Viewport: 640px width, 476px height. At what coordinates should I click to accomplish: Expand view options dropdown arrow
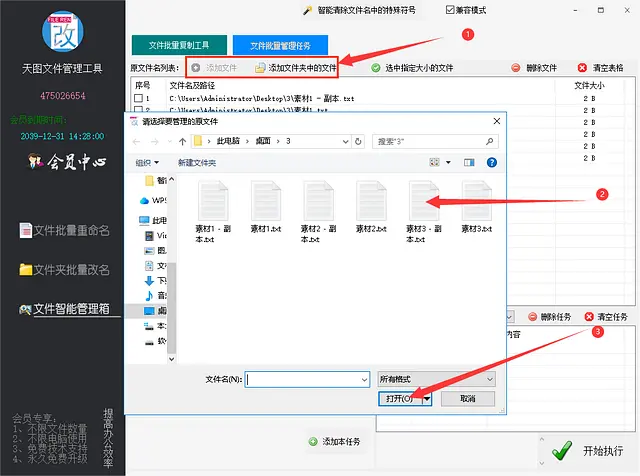pyautogui.click(x=448, y=162)
